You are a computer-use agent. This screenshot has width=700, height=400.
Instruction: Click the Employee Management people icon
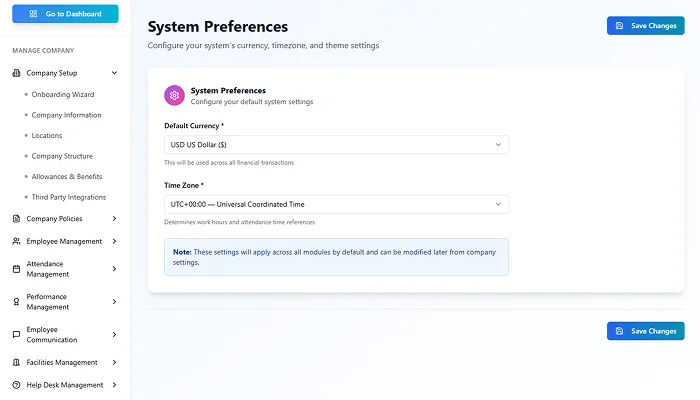click(x=16, y=241)
